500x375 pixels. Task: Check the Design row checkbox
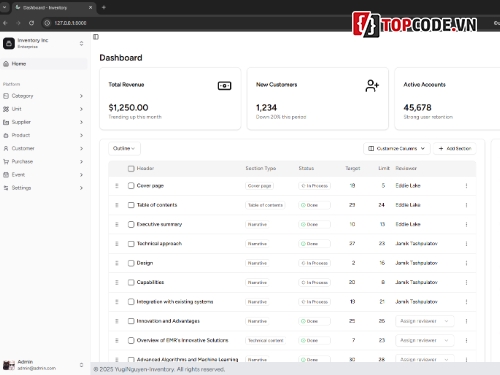[131, 263]
